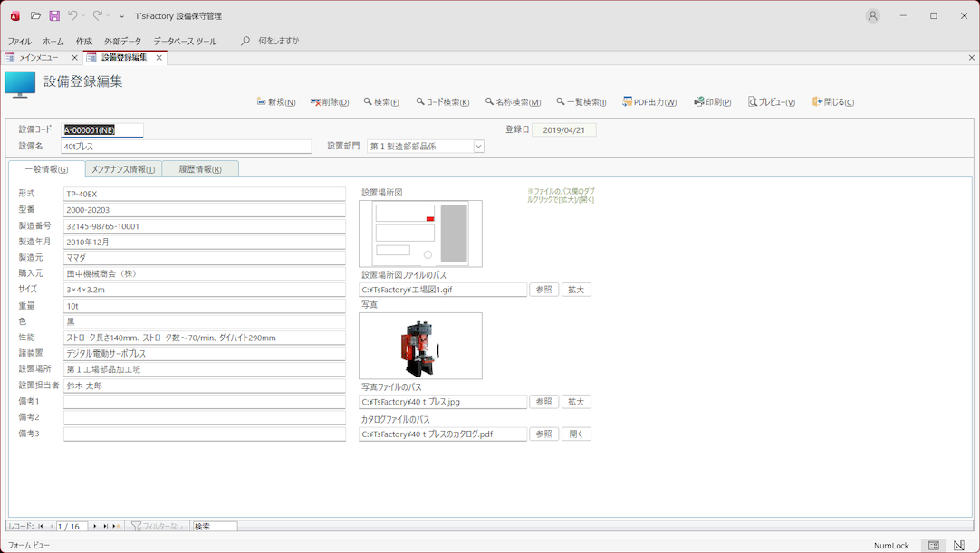This screenshot has width=980, height=553.
Task: Open the Quick Access Toolbar customize dropdown
Action: [122, 16]
